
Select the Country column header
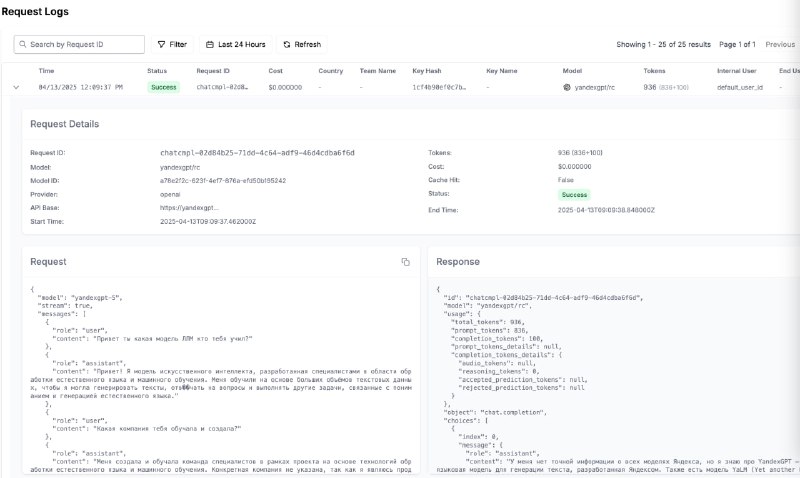[331, 71]
